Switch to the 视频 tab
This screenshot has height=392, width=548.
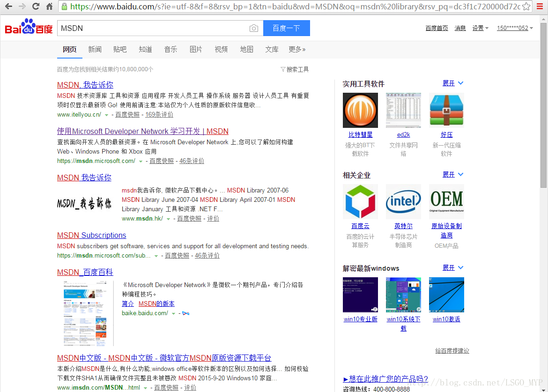[x=221, y=49]
